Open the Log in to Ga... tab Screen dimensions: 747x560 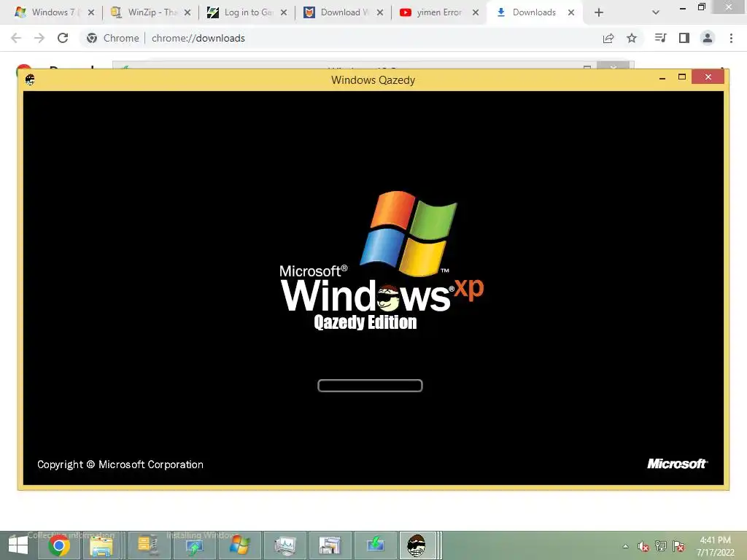coord(247,12)
